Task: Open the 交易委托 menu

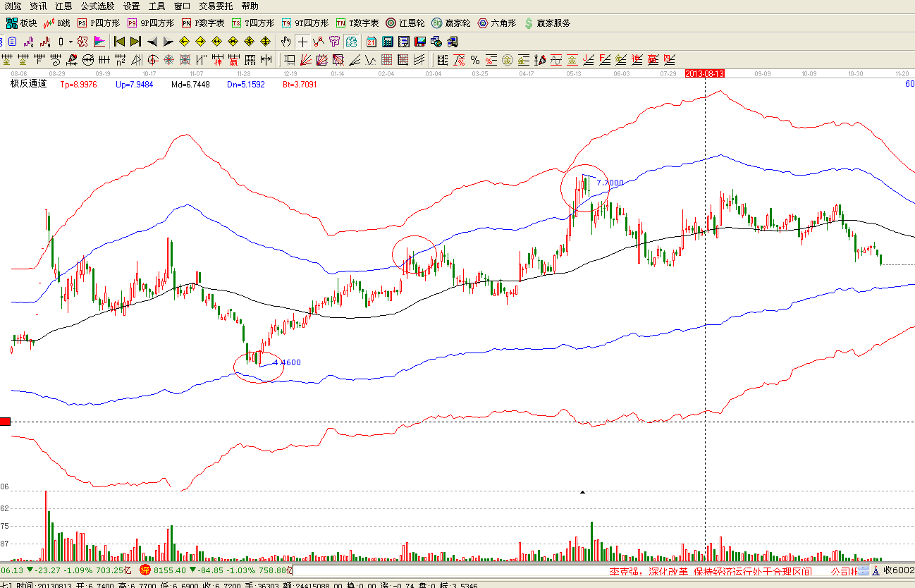Action: [x=216, y=6]
